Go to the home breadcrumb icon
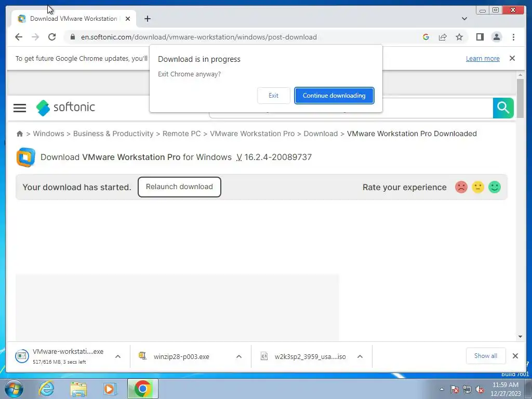Viewport: 532px width, 399px height. point(20,134)
